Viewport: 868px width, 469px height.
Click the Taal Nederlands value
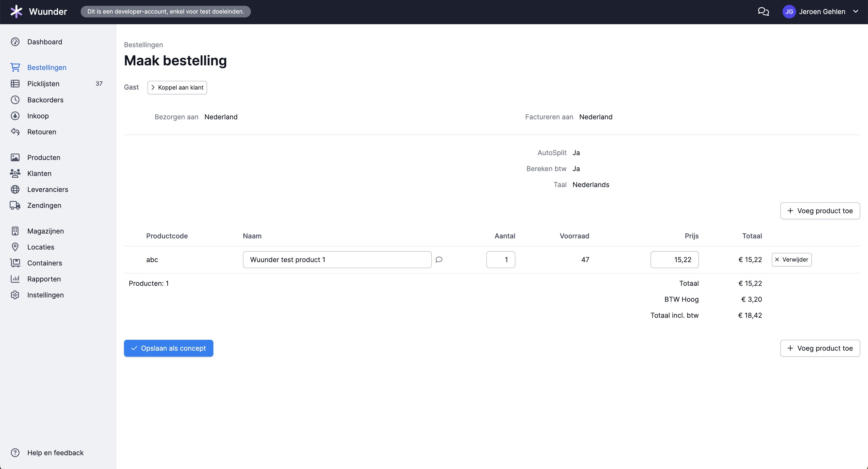click(591, 184)
